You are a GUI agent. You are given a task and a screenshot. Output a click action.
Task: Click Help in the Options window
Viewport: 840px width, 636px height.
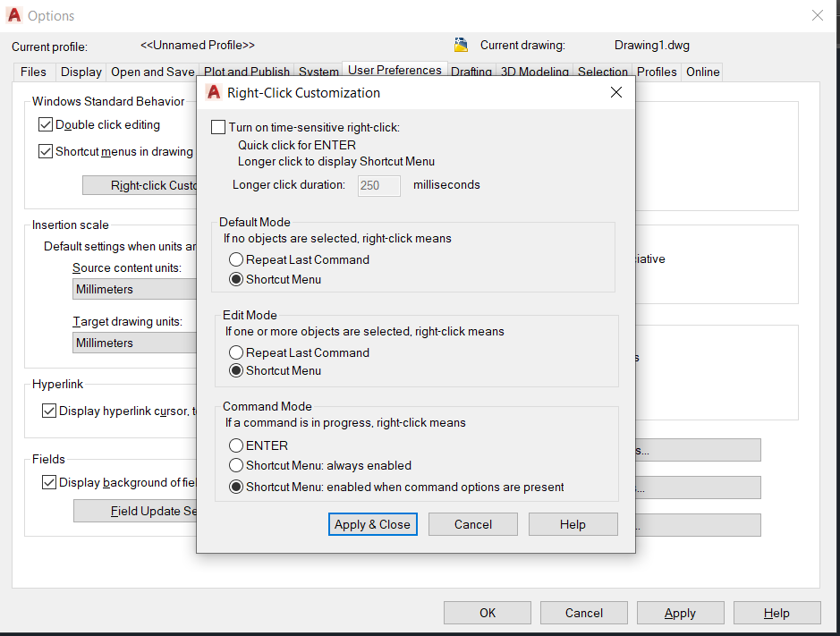(x=776, y=613)
